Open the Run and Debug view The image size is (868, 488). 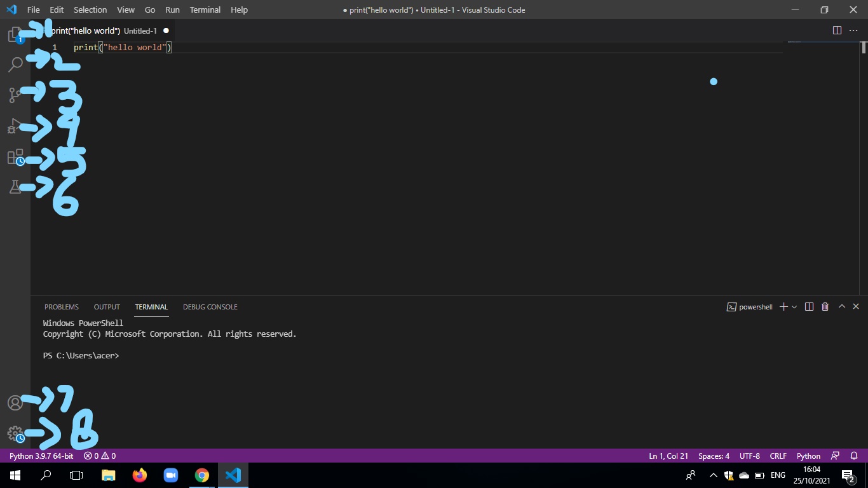[x=16, y=126]
